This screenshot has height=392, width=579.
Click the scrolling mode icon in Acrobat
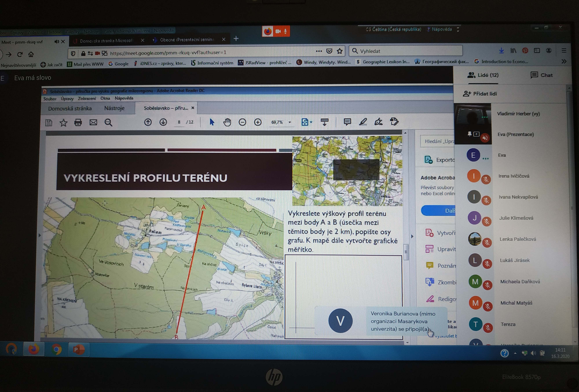click(324, 122)
